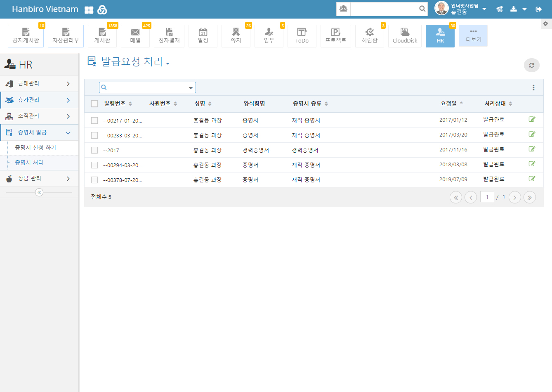Toggle the select-all checkbox in table header
552x392 pixels.
[94, 104]
